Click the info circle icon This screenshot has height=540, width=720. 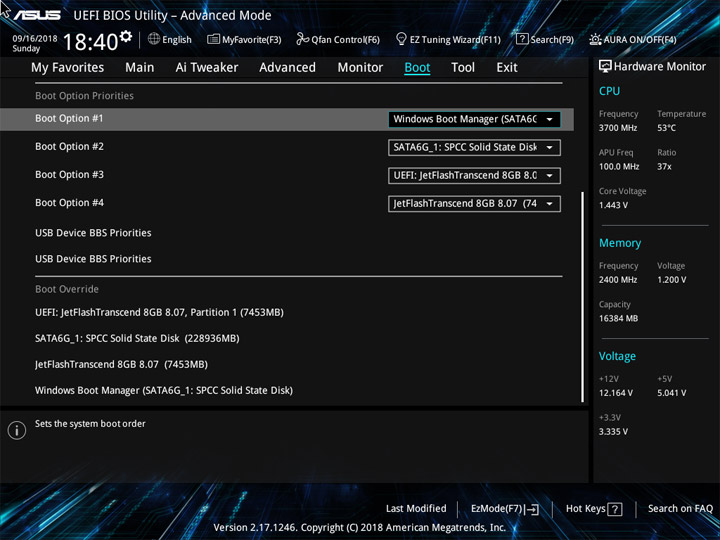17,430
